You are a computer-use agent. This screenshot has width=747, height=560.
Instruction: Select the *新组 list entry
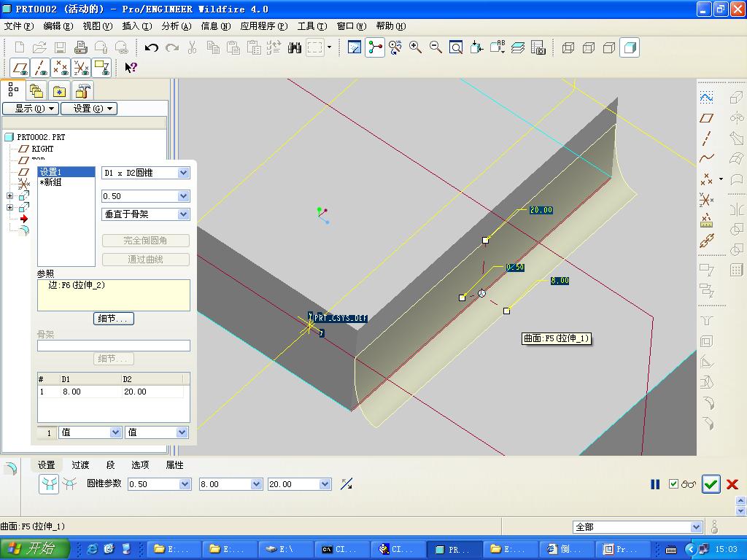51,182
